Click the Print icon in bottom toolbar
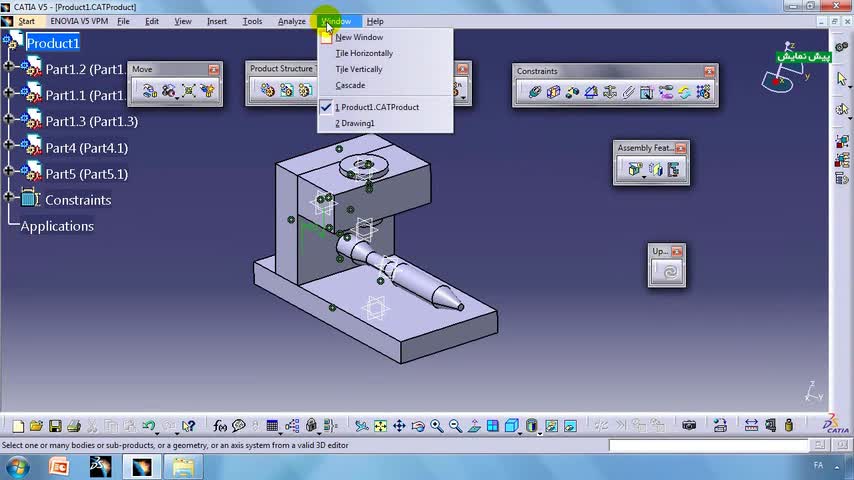The height and width of the screenshot is (480, 854). 74,426
